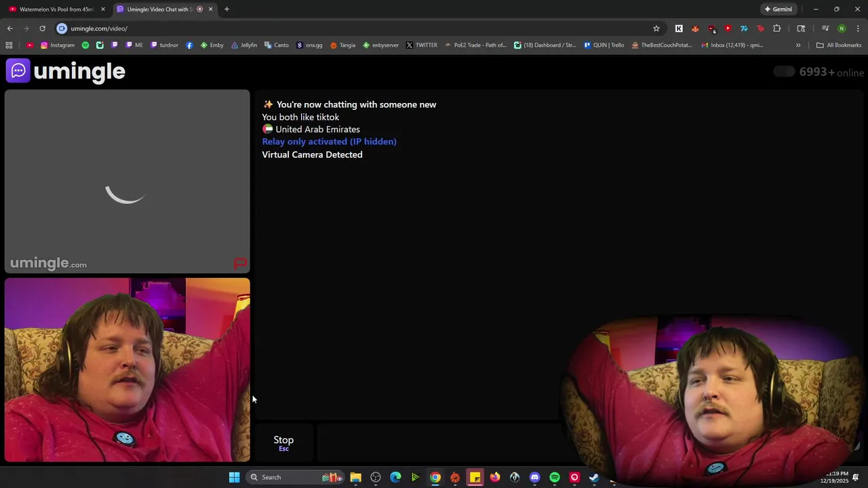The image size is (868, 488).
Task: Open Microsoft Edge from taskbar
Action: [x=395, y=477]
